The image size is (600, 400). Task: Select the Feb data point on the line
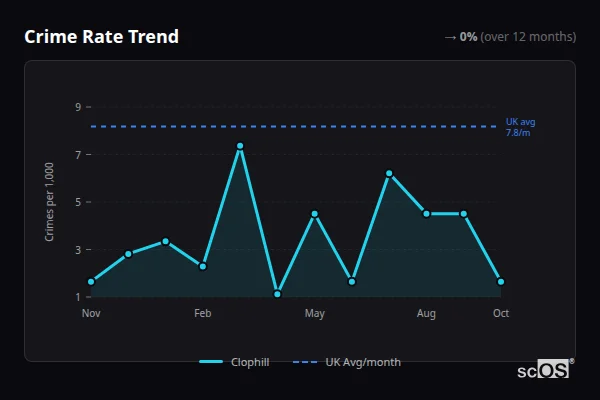[203, 266]
